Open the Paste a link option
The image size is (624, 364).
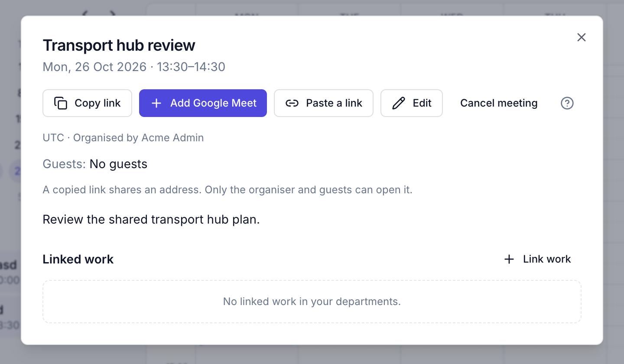pyautogui.click(x=324, y=103)
